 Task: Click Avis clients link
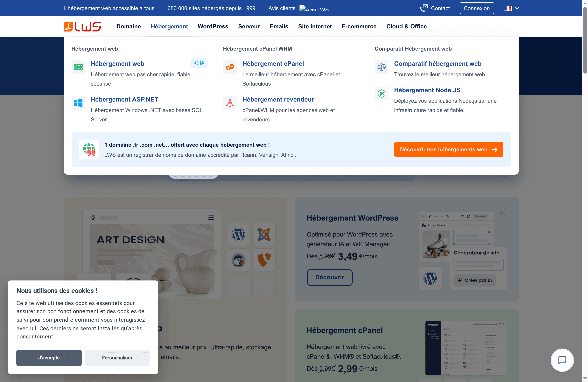[x=282, y=8]
